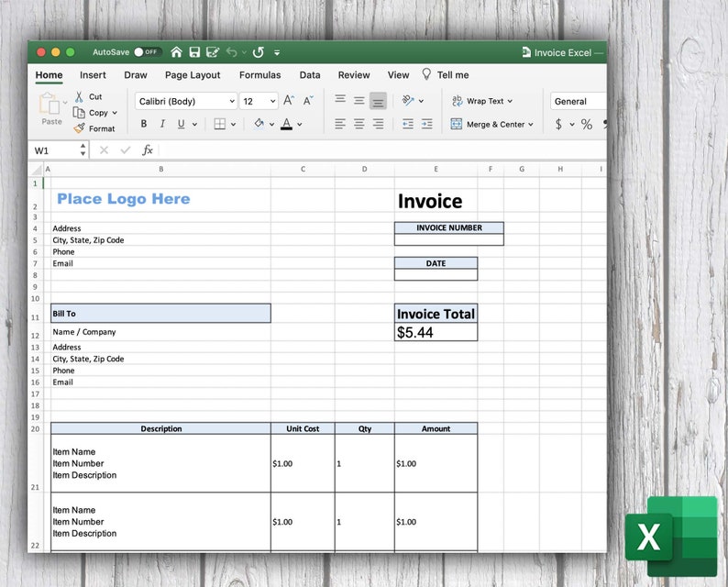Expand the fill color palette arrow

click(x=271, y=124)
